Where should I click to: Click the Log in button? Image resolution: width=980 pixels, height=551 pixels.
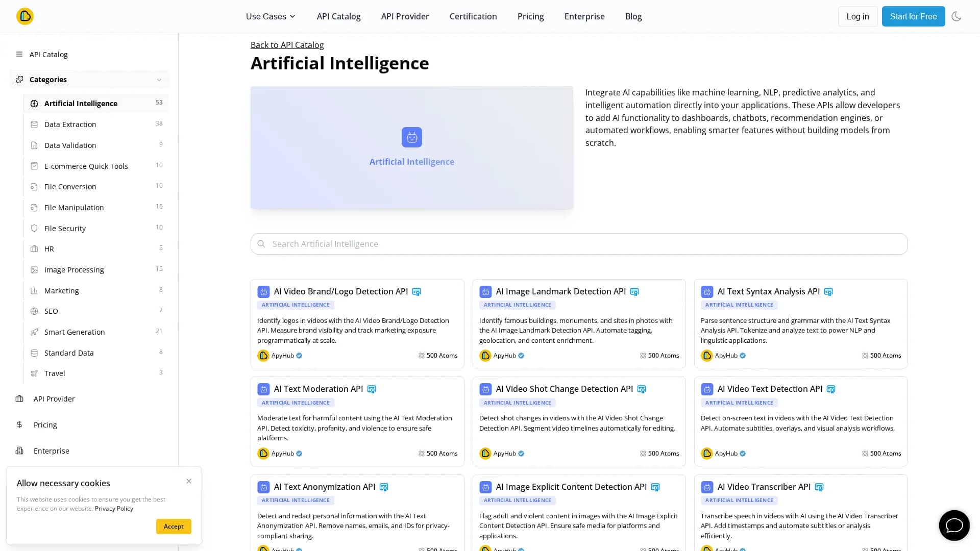(857, 16)
